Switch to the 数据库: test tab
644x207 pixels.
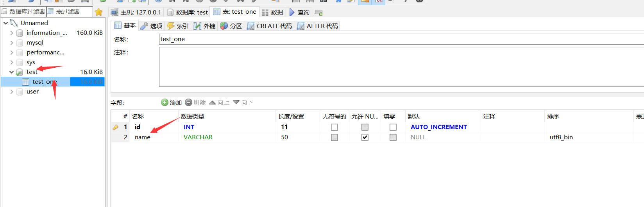(188, 13)
